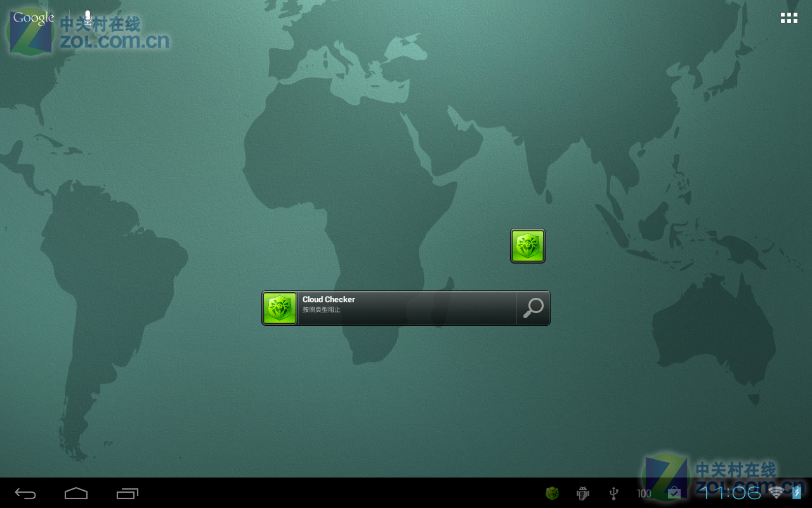Open the Recent Apps switcher
Image resolution: width=812 pixels, height=508 pixels.
click(x=127, y=493)
